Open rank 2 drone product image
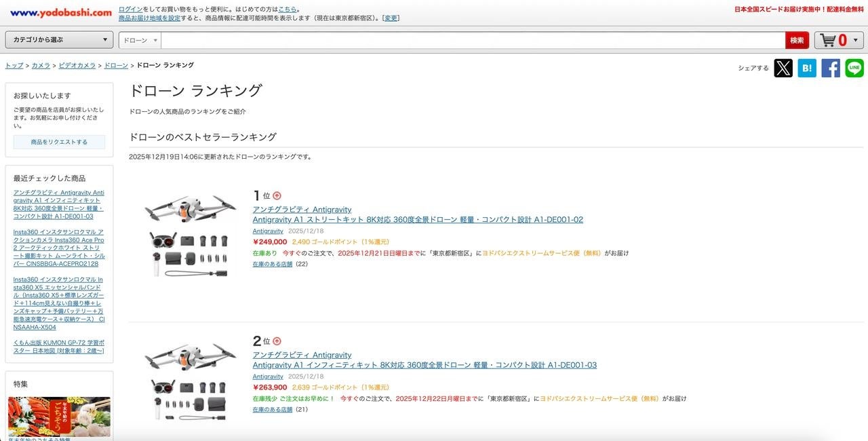This screenshot has height=441, width=868. [191, 381]
